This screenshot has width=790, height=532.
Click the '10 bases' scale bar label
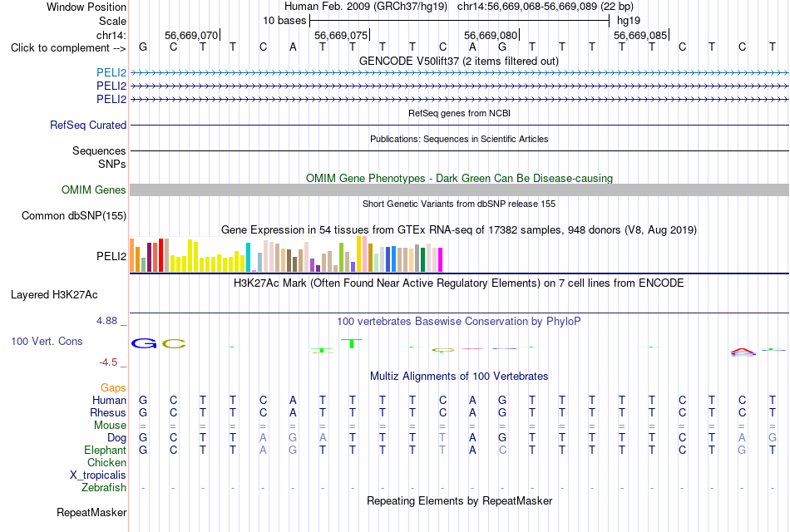tap(284, 21)
